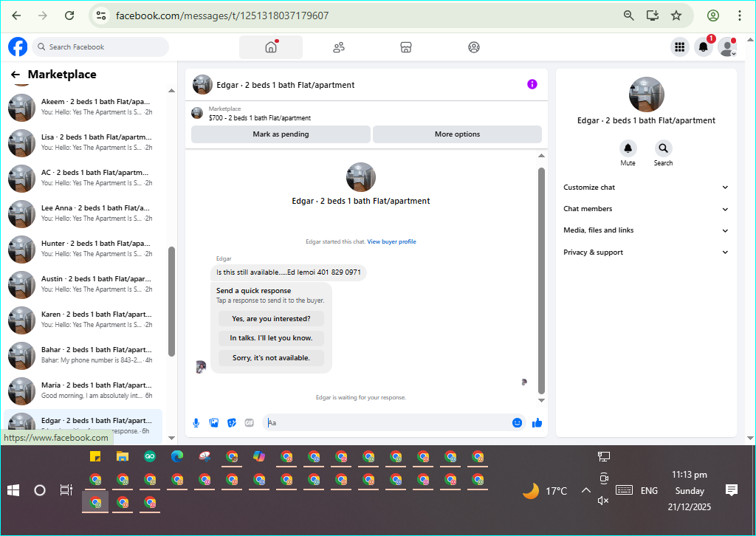Choose a sticker icon
Viewport: 756px width, 536px height.
point(232,423)
